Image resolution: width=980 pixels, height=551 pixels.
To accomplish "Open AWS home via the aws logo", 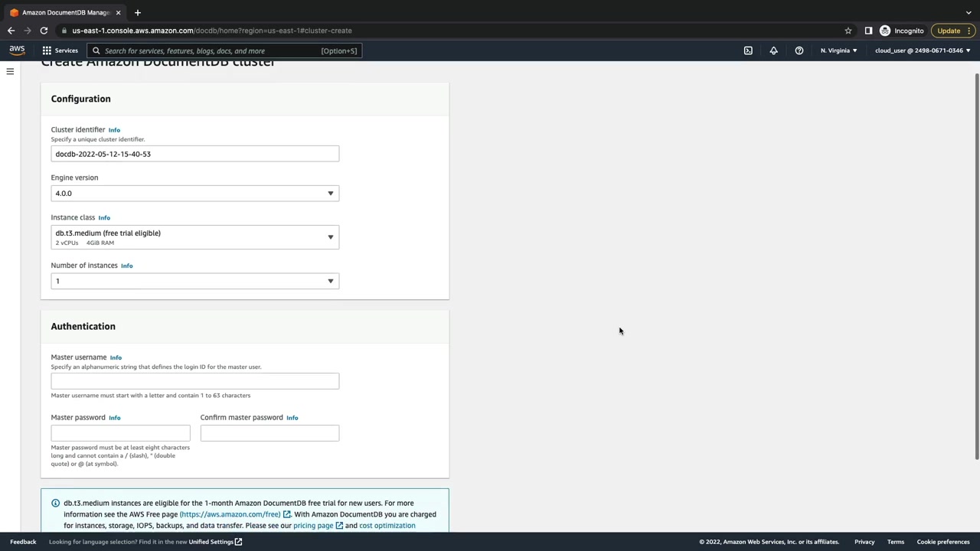I will [x=17, y=51].
